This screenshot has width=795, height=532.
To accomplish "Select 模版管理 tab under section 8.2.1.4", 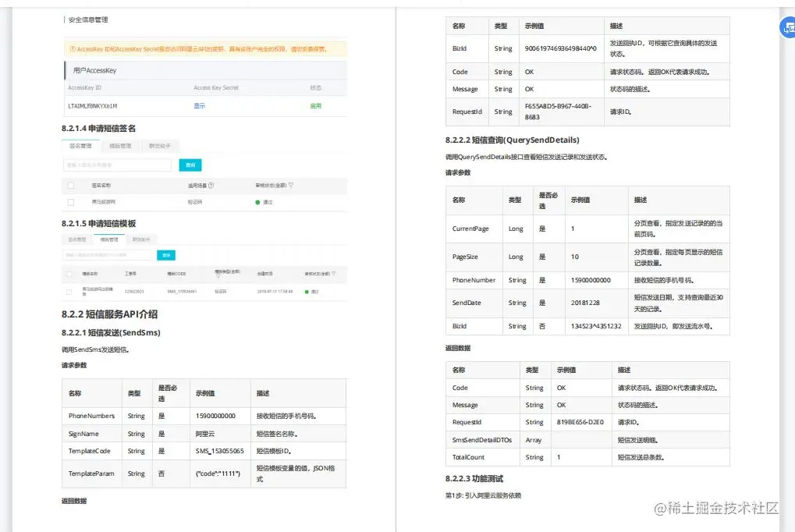I will point(120,146).
